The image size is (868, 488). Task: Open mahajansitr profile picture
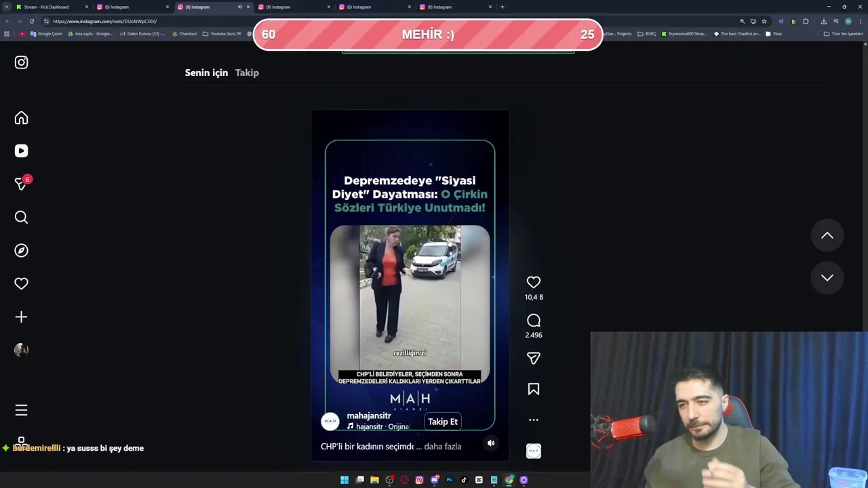point(330,422)
